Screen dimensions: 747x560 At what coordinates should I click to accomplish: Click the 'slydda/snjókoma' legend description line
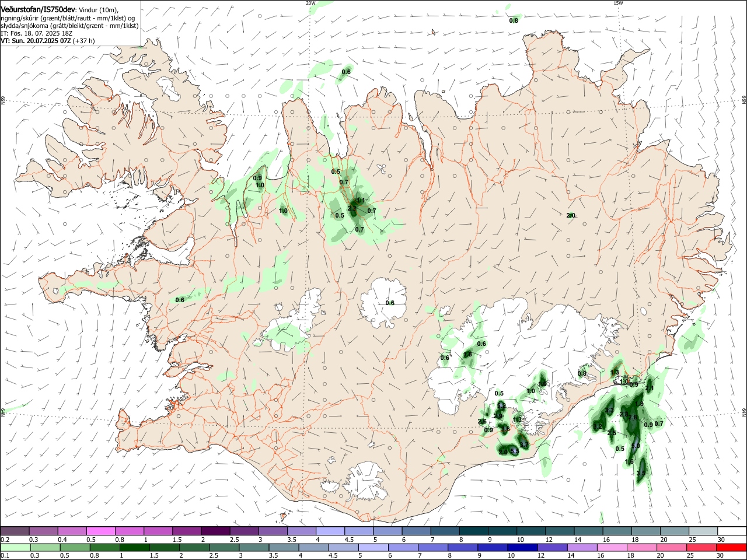pyautogui.click(x=69, y=26)
